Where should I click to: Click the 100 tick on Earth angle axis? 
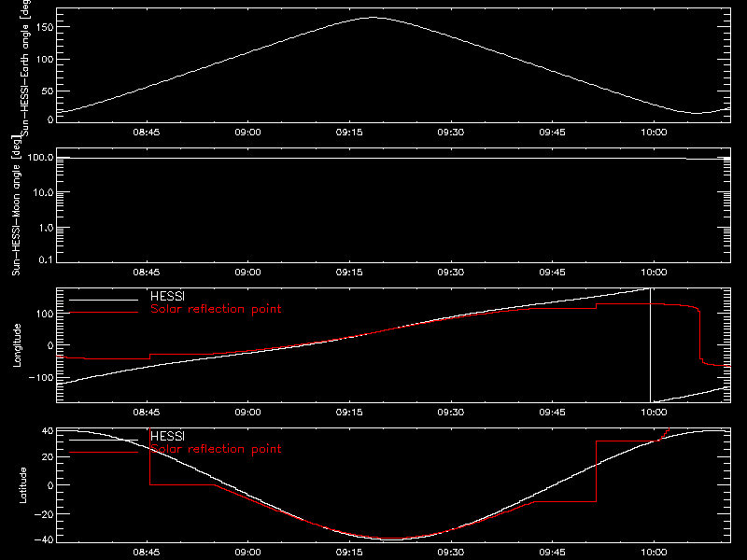tap(45, 59)
